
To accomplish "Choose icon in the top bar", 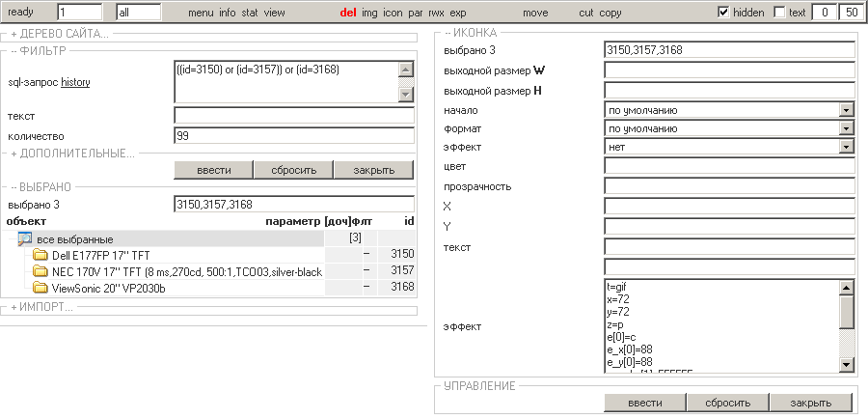I will tap(393, 13).
